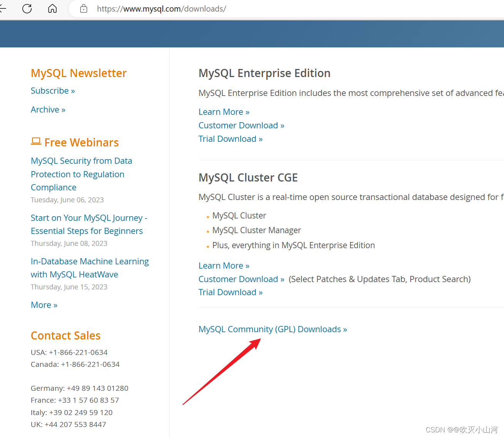Click Trial Download under MySQL Cluster CGE

pos(231,292)
